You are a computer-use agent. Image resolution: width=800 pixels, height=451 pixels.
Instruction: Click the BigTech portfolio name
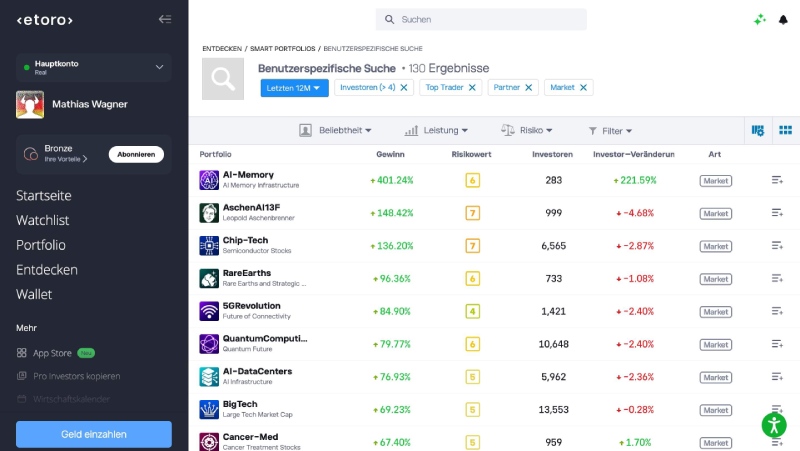(240, 404)
